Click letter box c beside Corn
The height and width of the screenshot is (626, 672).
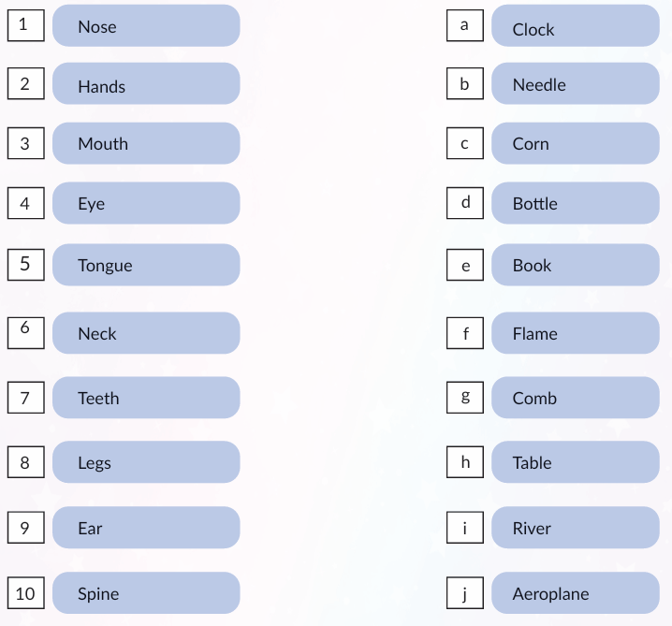[x=465, y=144]
